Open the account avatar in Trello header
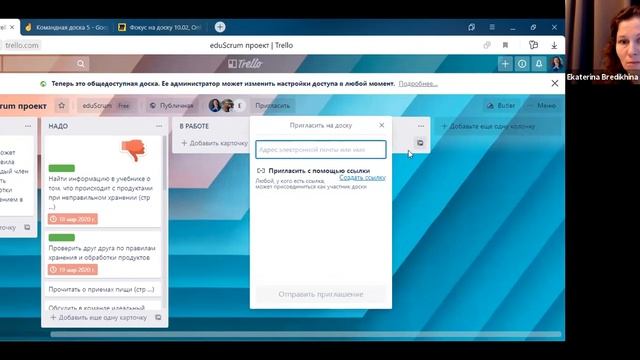640x360 pixels. coord(556,64)
